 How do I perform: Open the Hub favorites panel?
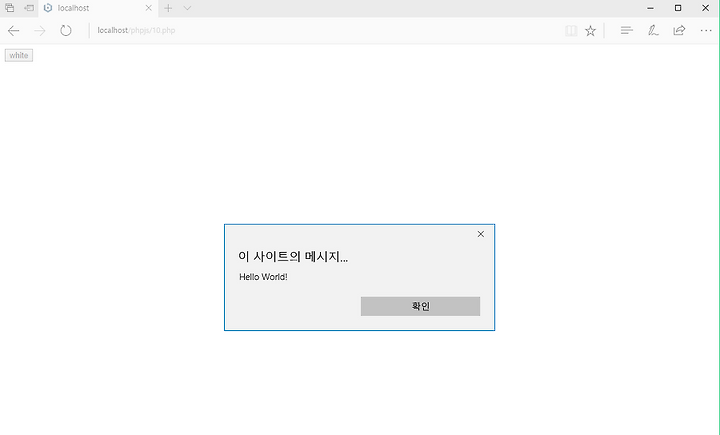[626, 31]
